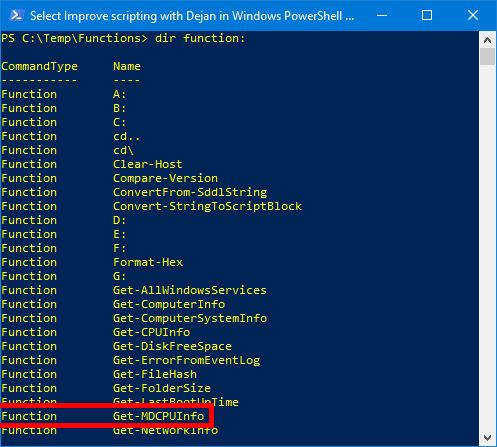The width and height of the screenshot is (497, 447).
Task: Close the PowerShell window
Action: (473, 15)
